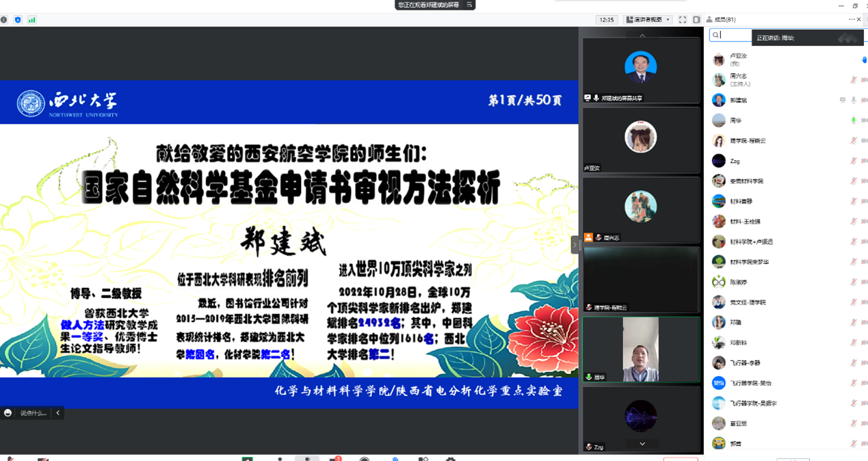Collapse the chat input bar arrow
This screenshot has height=461, width=868.
tap(58, 413)
